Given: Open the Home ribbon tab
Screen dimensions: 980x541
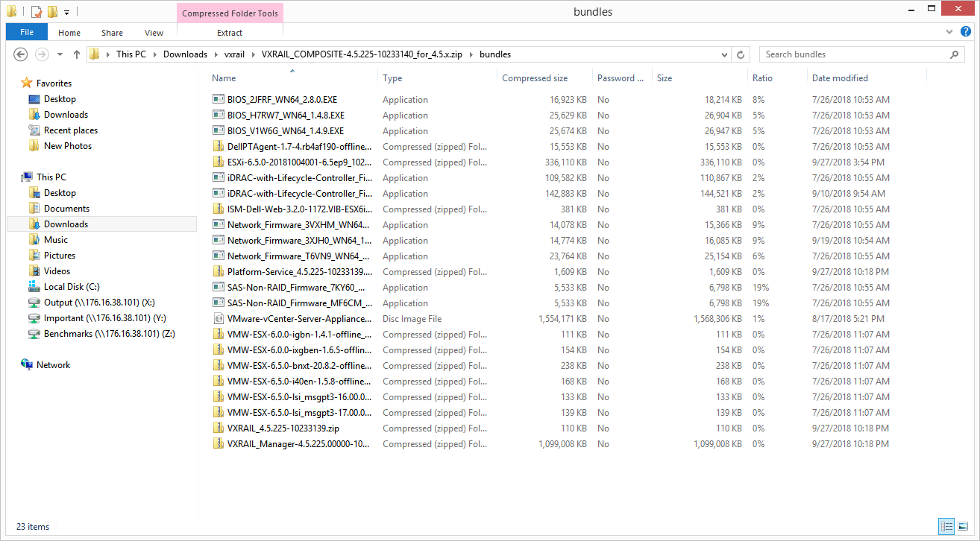Looking at the screenshot, I should 69,33.
